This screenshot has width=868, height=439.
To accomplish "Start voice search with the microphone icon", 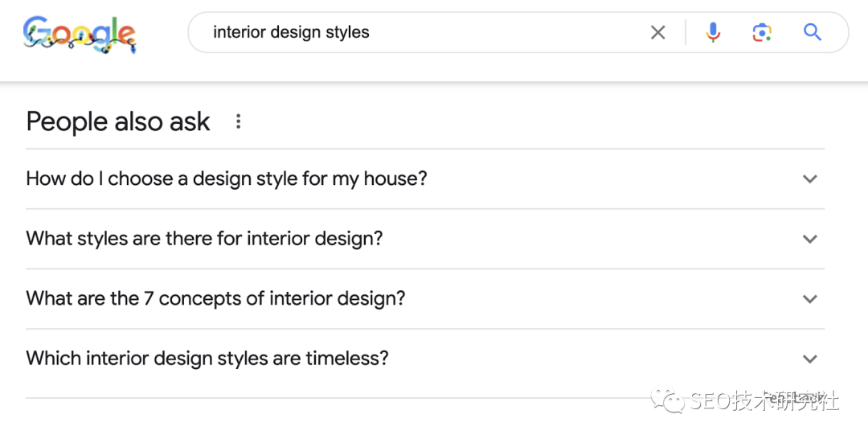I will (x=713, y=33).
